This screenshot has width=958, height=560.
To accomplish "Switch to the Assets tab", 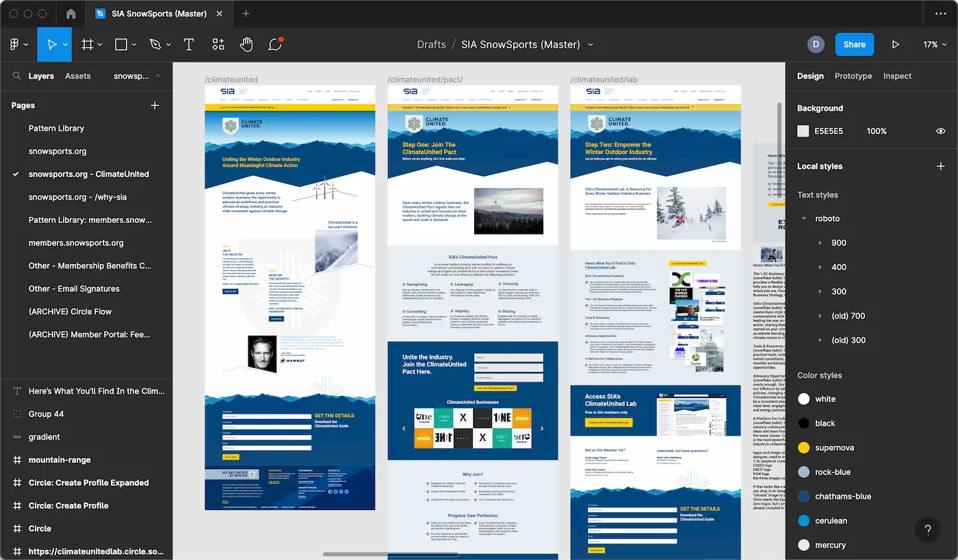I will pos(78,76).
